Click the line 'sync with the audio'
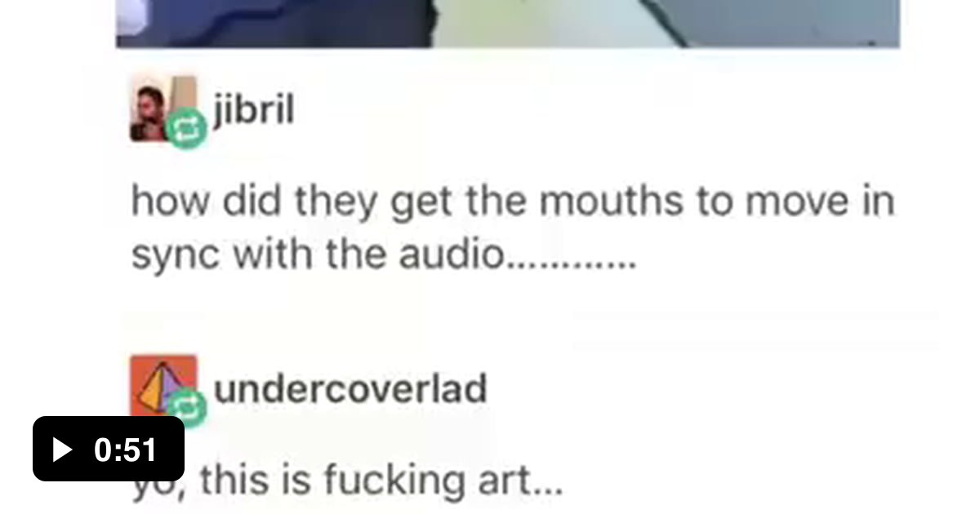 [x=318, y=255]
